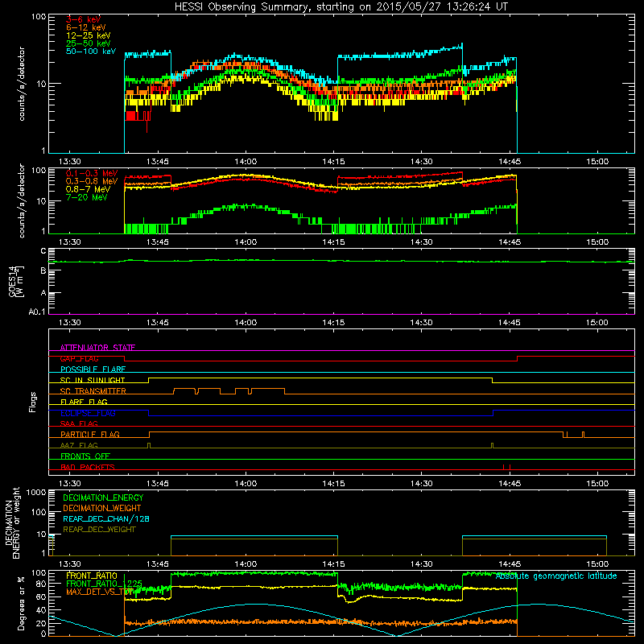Viewport: 644px width, 644px height.
Task: Select the GAP_FLAG label
Action: click(79, 358)
